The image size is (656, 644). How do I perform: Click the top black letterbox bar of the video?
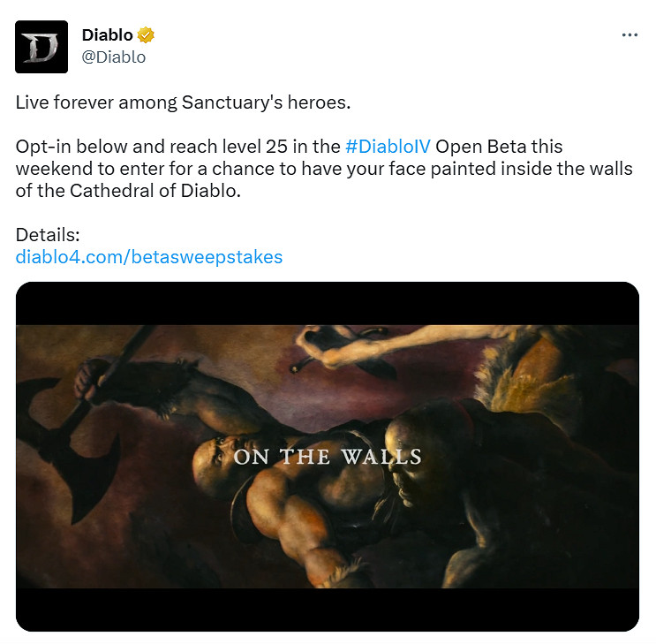tap(328, 304)
